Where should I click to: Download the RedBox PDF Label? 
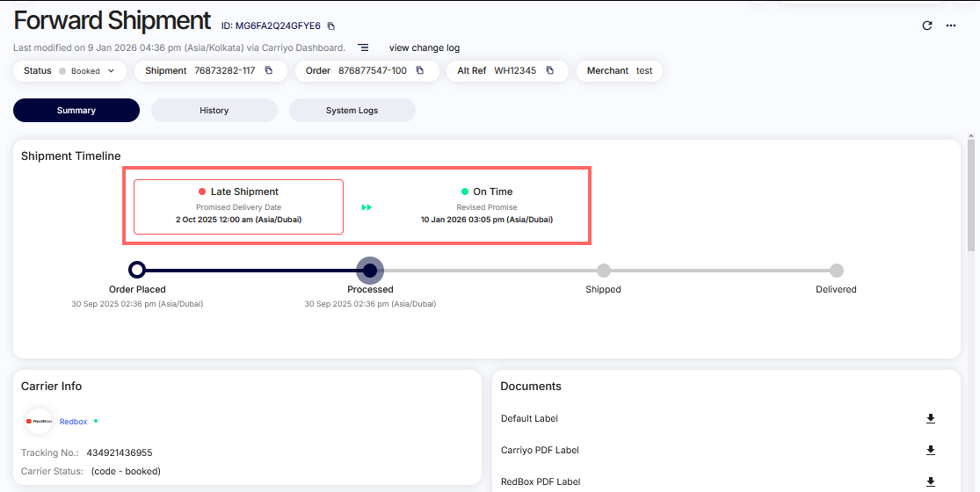tap(931, 481)
